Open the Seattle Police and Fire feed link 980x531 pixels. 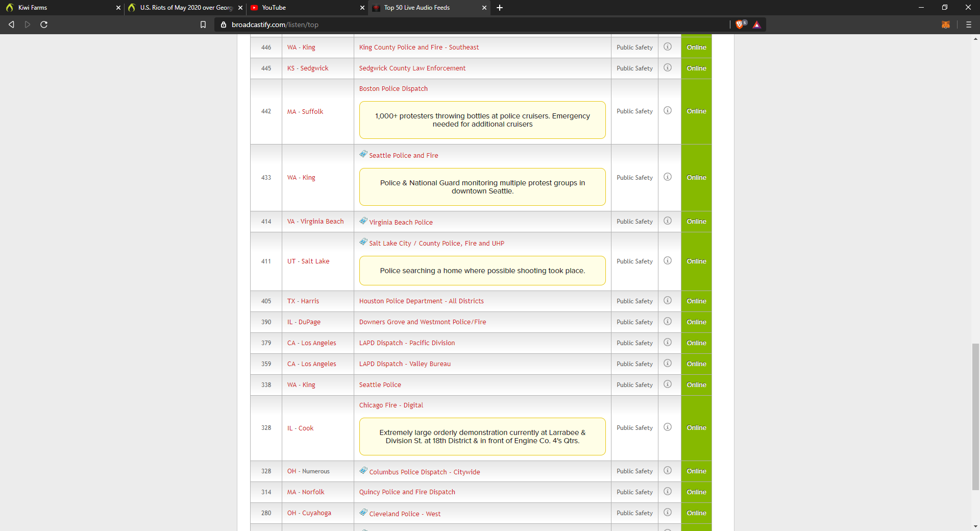click(x=404, y=156)
